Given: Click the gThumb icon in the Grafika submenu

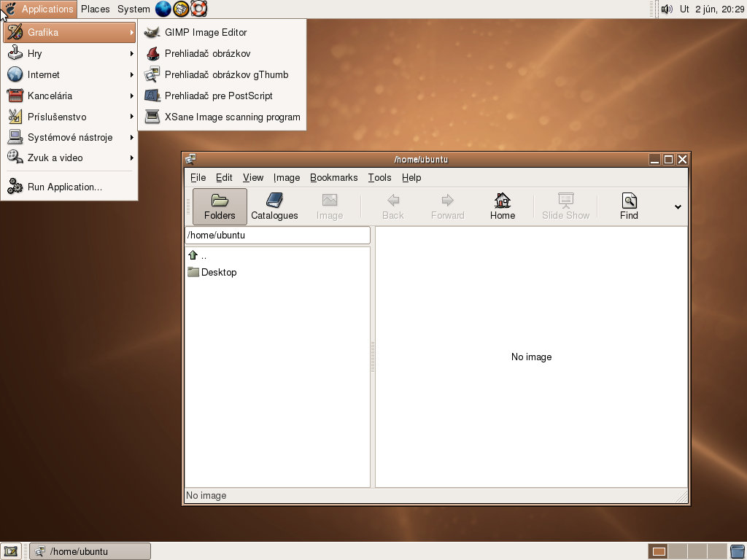Looking at the screenshot, I should coord(152,75).
